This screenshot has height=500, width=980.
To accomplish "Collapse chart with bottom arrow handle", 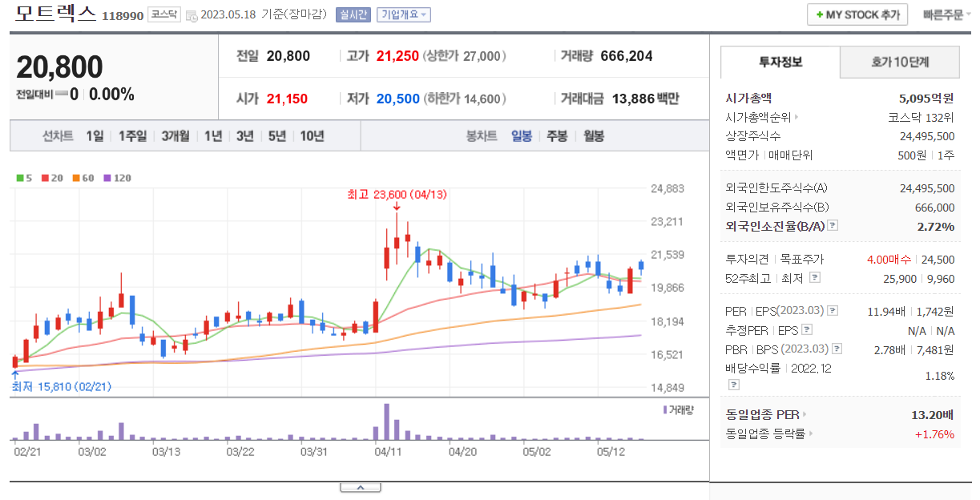I will [360, 487].
